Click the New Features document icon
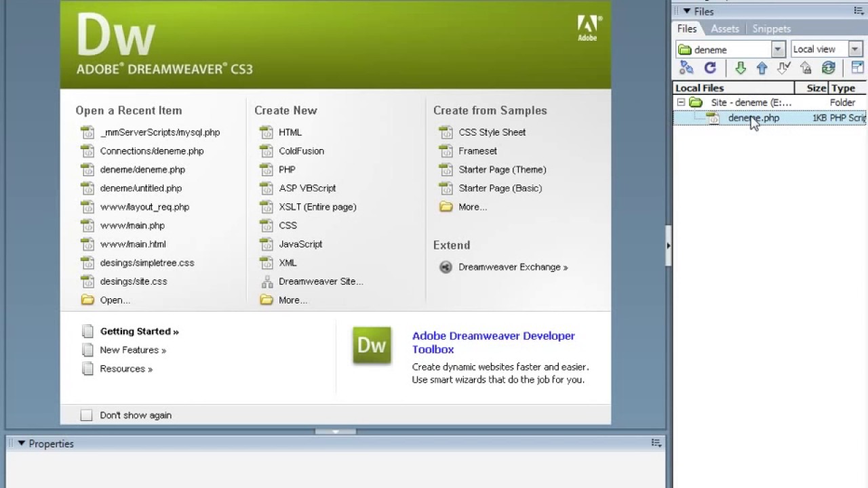This screenshot has width=868, height=488. [x=87, y=350]
